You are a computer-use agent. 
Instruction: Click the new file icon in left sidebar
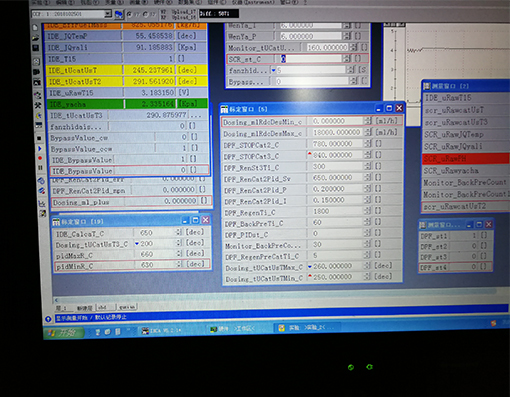pyautogui.click(x=35, y=28)
